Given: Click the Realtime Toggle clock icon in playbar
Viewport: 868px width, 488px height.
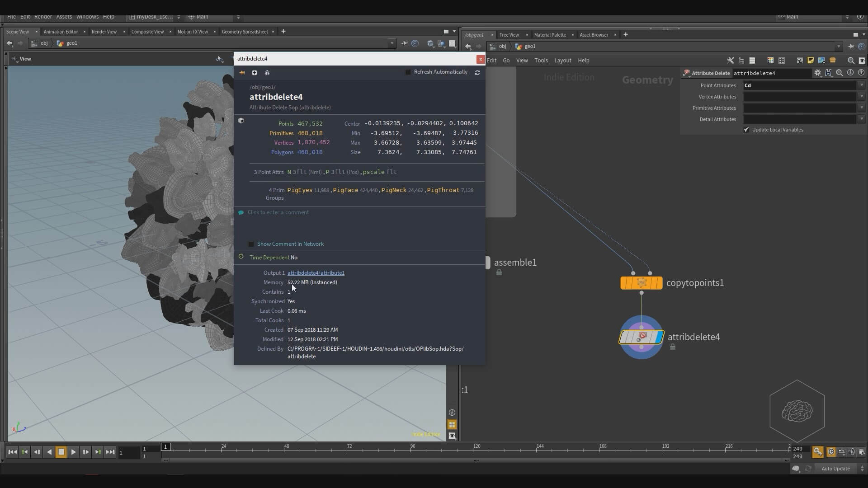Looking at the screenshot, I should click(x=831, y=452).
